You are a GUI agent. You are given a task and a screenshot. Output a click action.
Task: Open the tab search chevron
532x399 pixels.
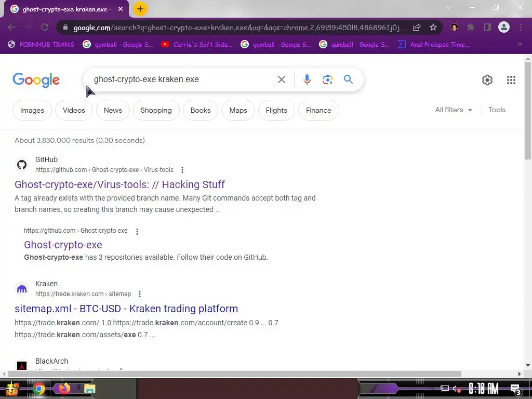click(448, 7)
